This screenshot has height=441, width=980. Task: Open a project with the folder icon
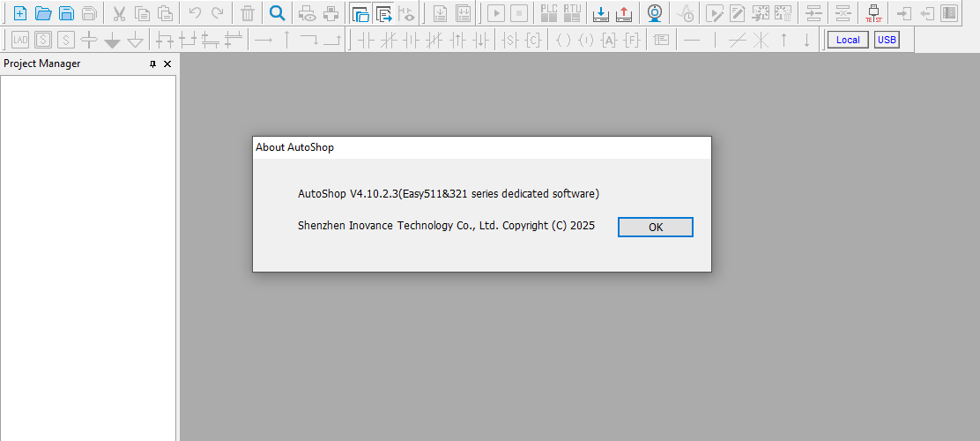pos(43,13)
